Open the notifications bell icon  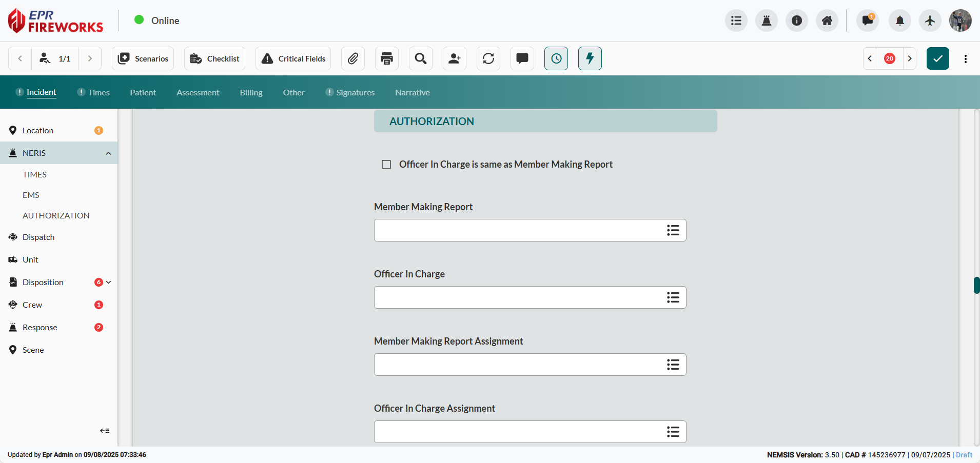pyautogui.click(x=899, y=21)
